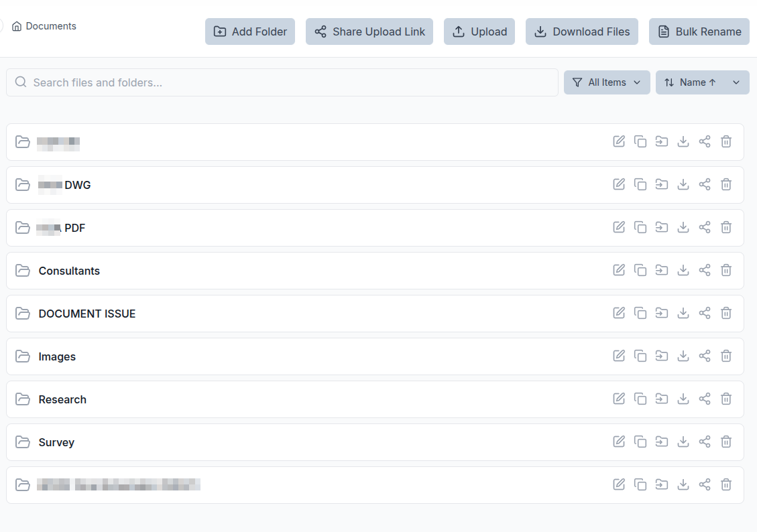Copy the Research folder
Image resolution: width=757 pixels, height=532 pixels.
point(640,399)
